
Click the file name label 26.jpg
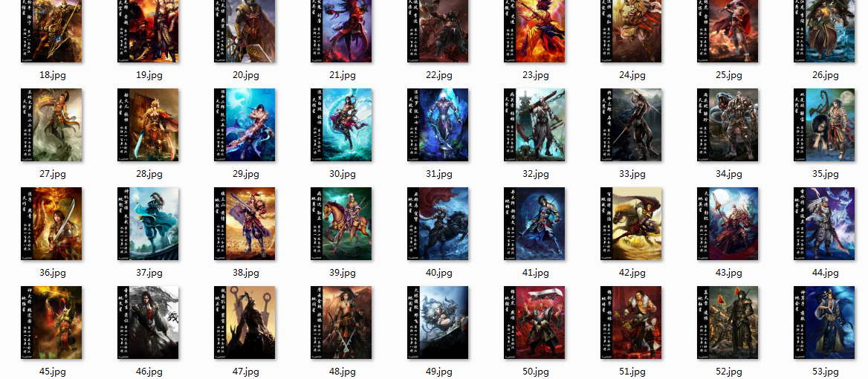pos(826,75)
